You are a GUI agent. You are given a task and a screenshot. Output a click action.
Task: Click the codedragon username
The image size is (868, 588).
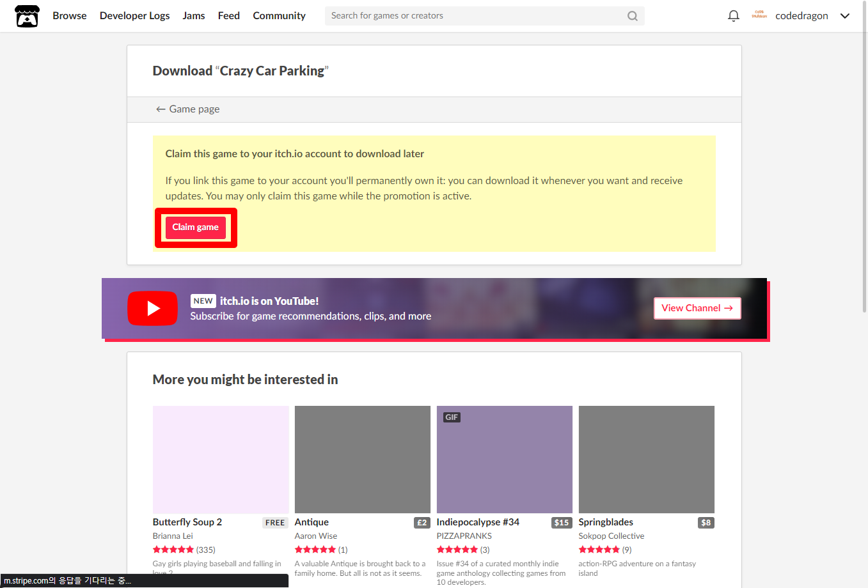pos(801,16)
